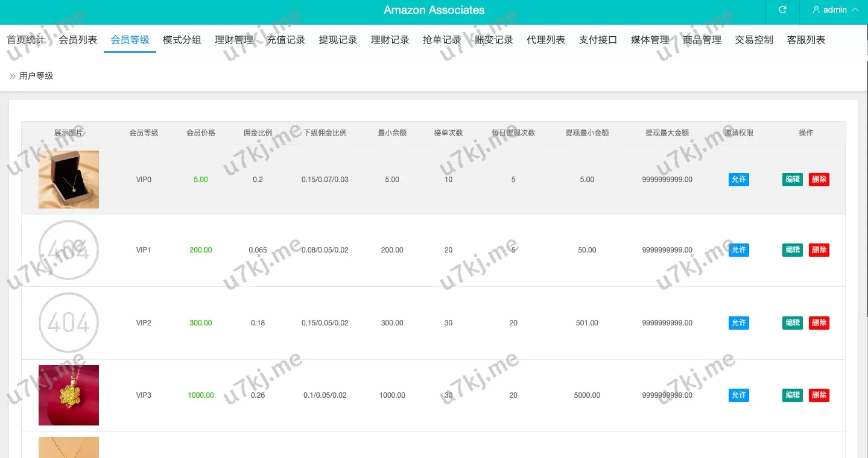Open the 客服列表 tab
Image resolution: width=868 pixels, height=458 pixels.
(806, 40)
